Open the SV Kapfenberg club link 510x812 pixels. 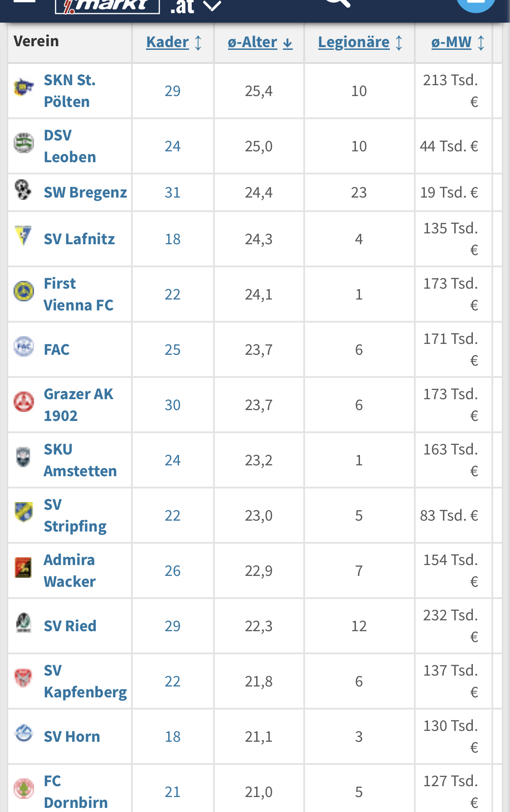pyautogui.click(x=85, y=681)
